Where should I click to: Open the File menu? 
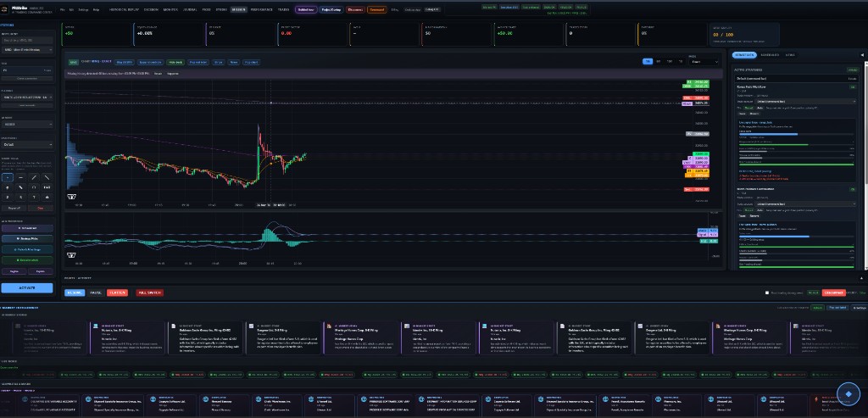point(62,10)
